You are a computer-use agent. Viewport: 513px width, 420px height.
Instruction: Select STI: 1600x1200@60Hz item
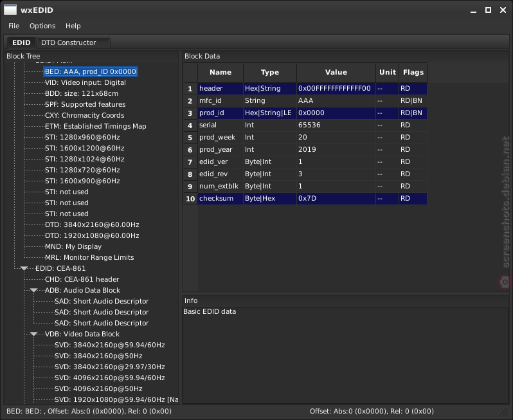pos(85,148)
